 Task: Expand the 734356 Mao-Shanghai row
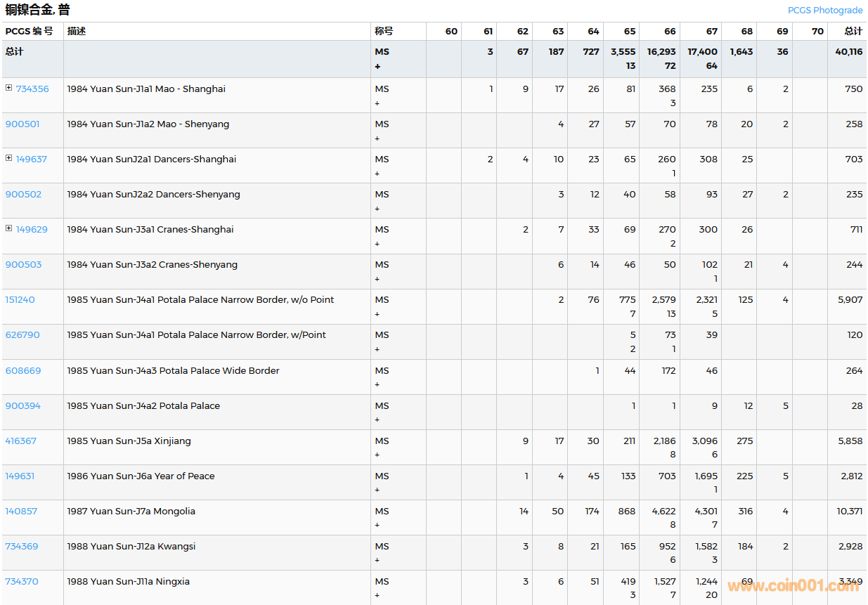[x=8, y=88]
